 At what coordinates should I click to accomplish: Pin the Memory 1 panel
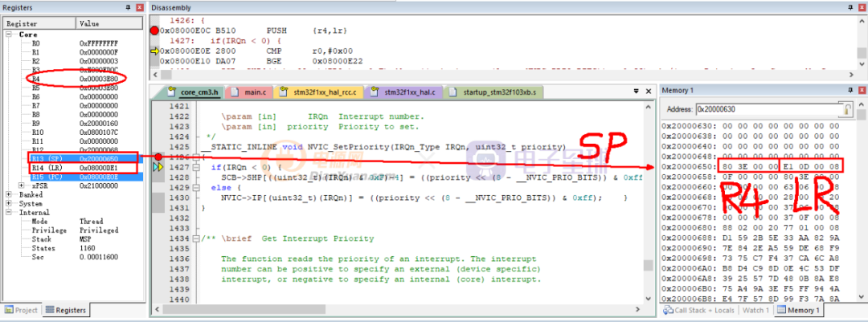pos(849,91)
